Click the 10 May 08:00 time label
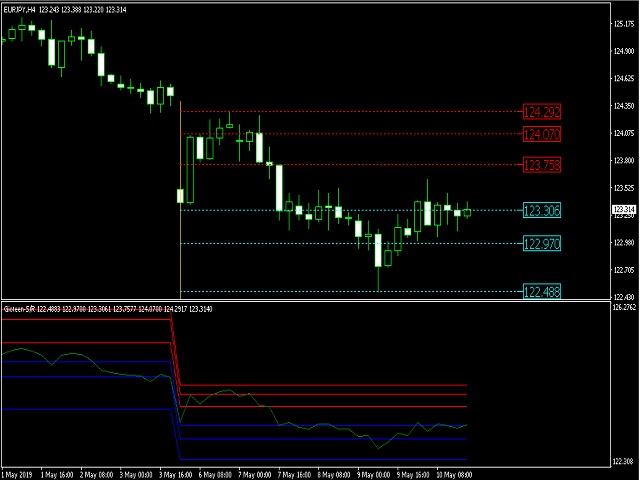Image resolution: width=640 pixels, height=480 pixels. pos(454,475)
